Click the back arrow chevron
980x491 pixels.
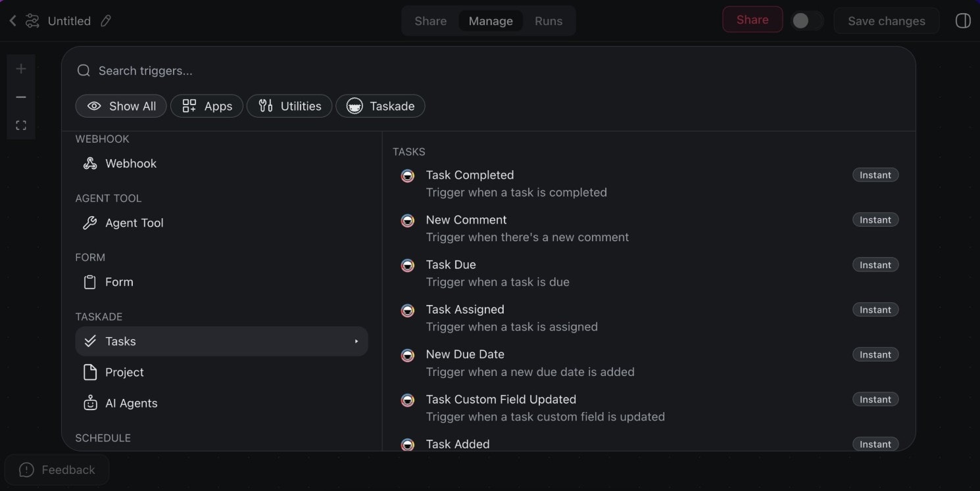(12, 21)
